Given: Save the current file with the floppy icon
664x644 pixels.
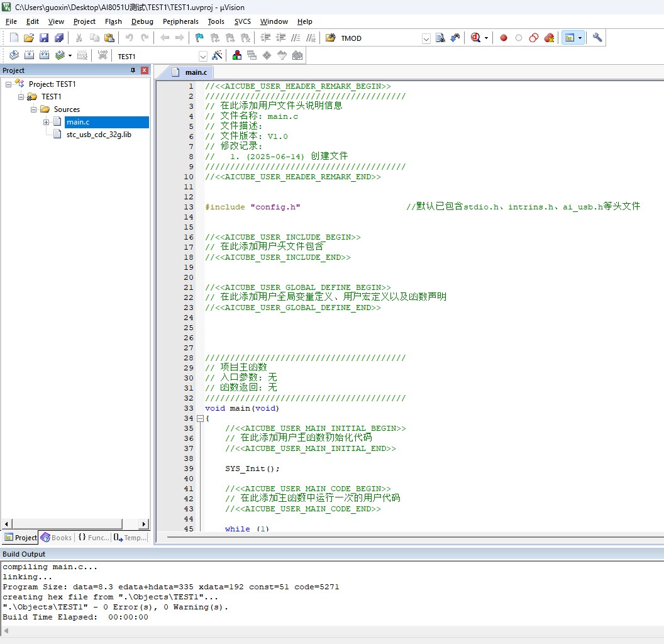Looking at the screenshot, I should point(44,38).
